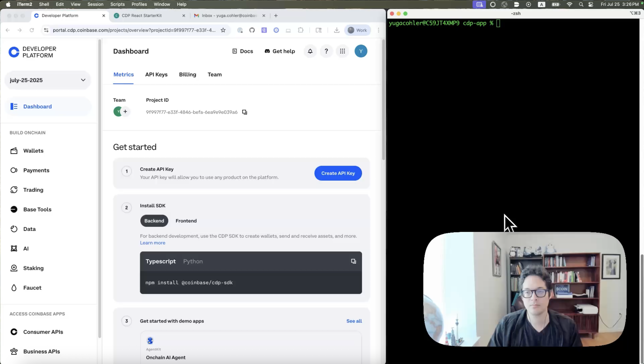The image size is (644, 364).
Task: Open the Work browser profile menu
Action: click(357, 30)
